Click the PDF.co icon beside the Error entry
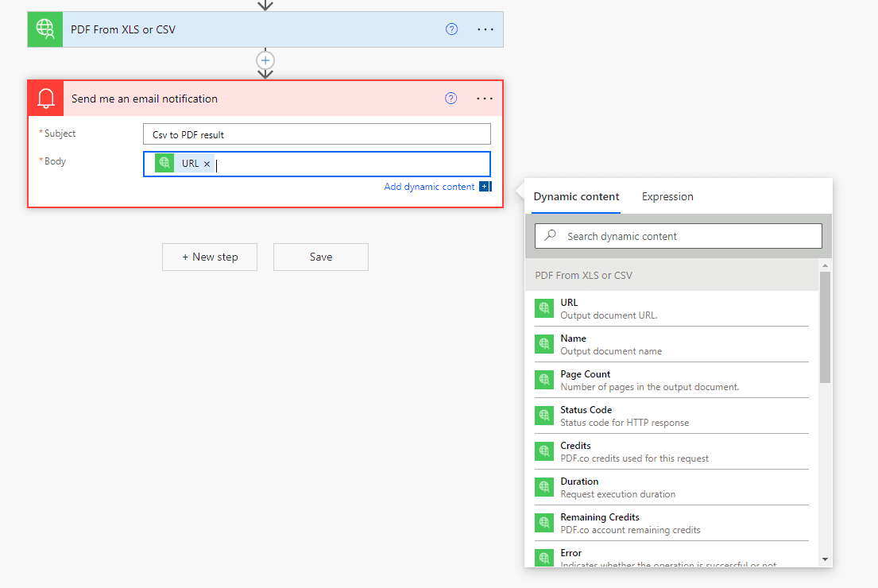Screen dimensions: 878x588 point(544,558)
